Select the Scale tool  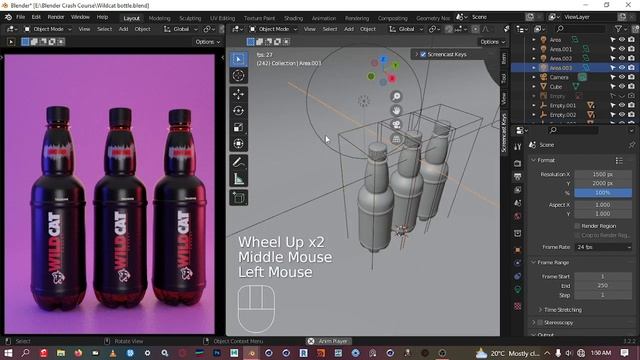click(x=238, y=127)
